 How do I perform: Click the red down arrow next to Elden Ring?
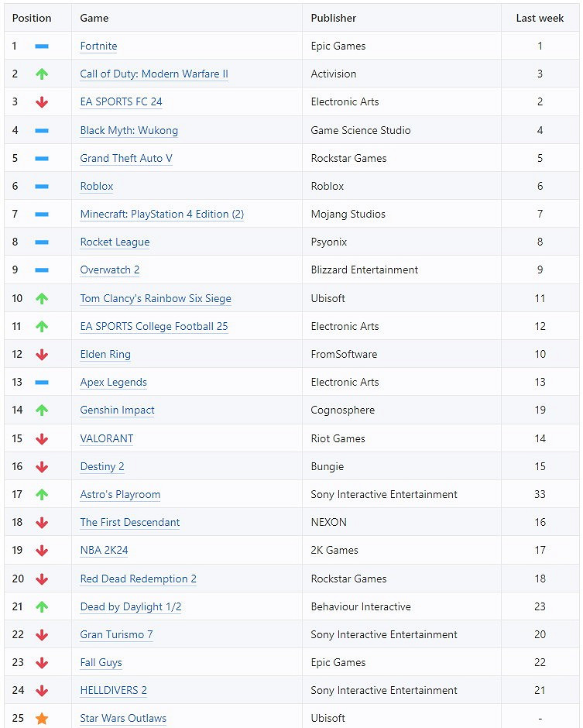point(42,355)
